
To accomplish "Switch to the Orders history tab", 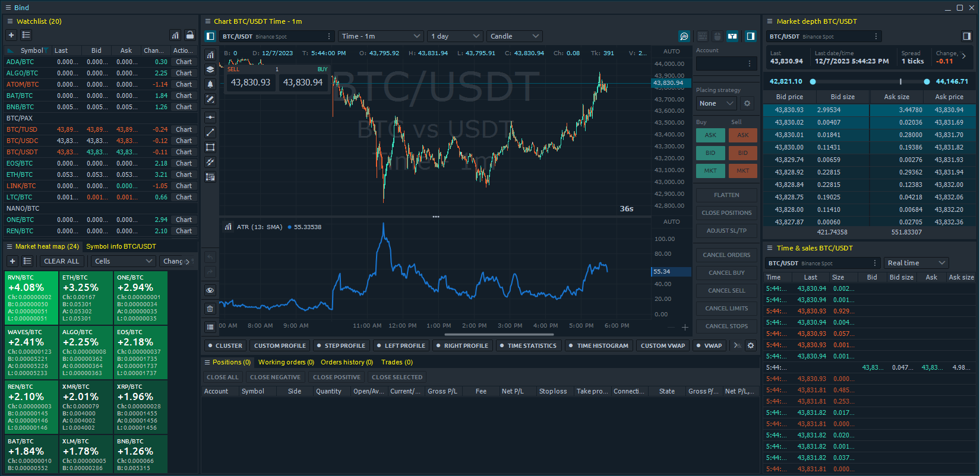I will tap(346, 362).
